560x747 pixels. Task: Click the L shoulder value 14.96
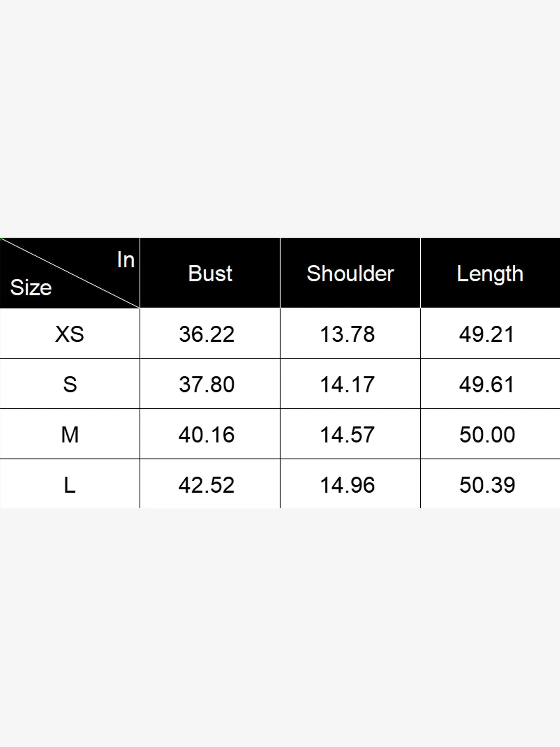click(x=347, y=485)
